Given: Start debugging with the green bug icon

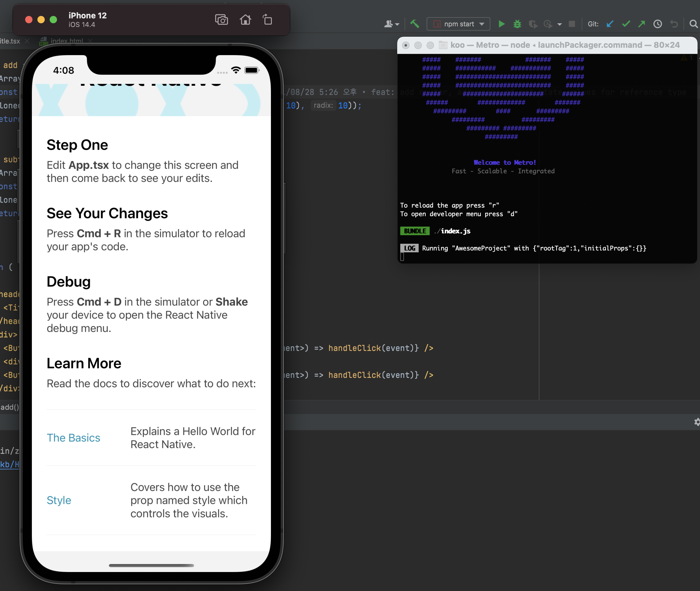Looking at the screenshot, I should 517,24.
